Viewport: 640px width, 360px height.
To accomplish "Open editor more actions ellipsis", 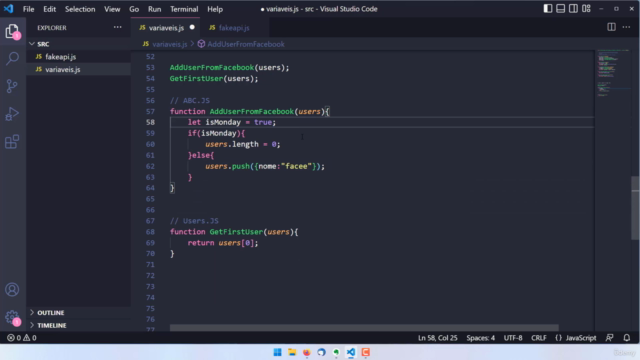I will tap(626, 27).
